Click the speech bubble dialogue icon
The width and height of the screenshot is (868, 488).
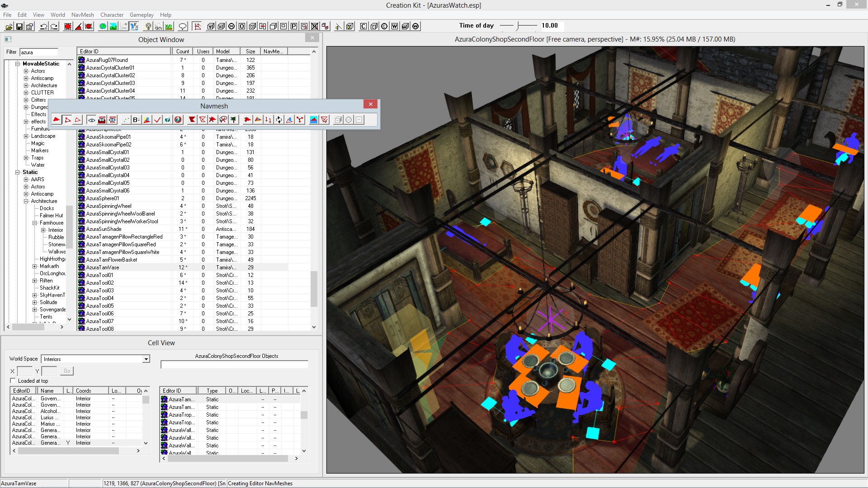(x=183, y=26)
